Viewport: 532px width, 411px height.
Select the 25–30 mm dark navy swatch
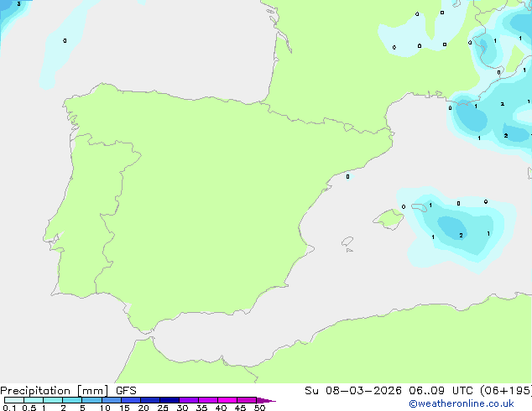(170, 400)
